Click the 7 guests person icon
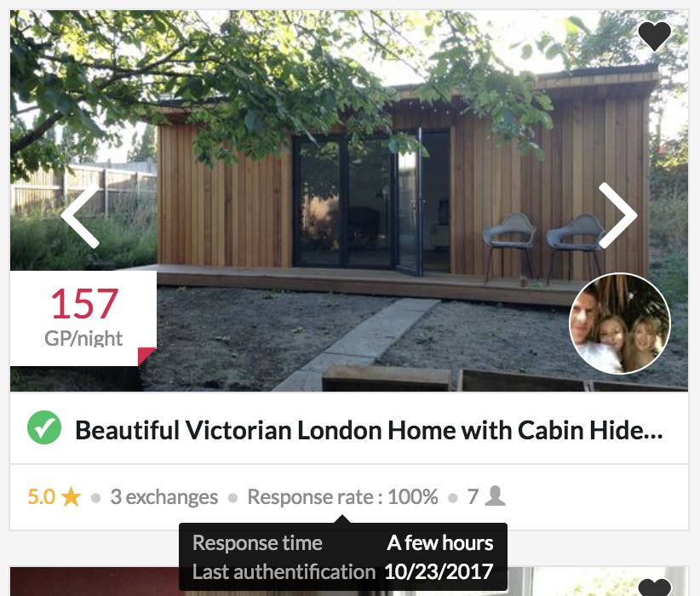The height and width of the screenshot is (596, 700). pos(495,496)
